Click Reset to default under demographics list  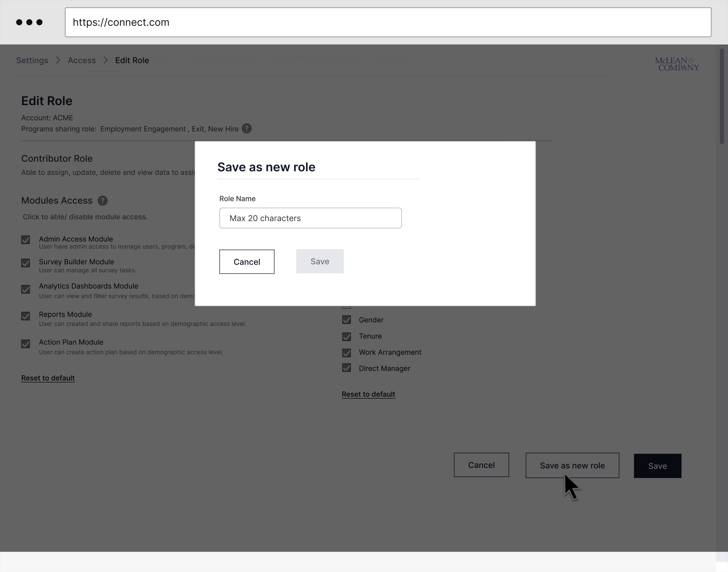368,394
